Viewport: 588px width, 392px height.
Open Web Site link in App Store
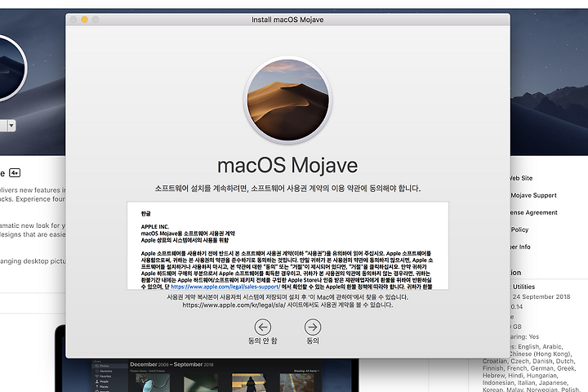pos(521,178)
